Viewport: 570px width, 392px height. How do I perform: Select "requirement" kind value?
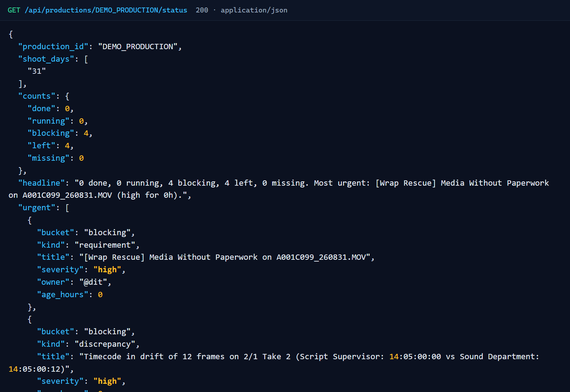[105, 245]
